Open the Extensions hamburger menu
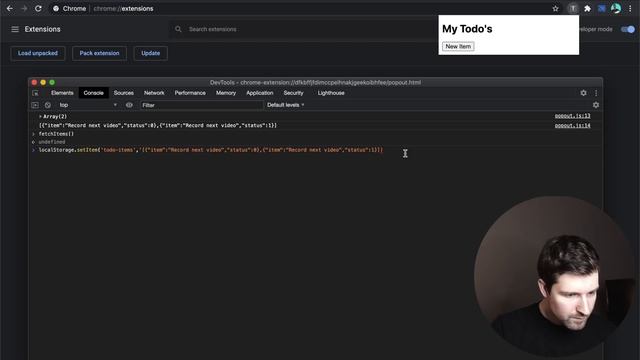The image size is (640, 360). (x=15, y=29)
